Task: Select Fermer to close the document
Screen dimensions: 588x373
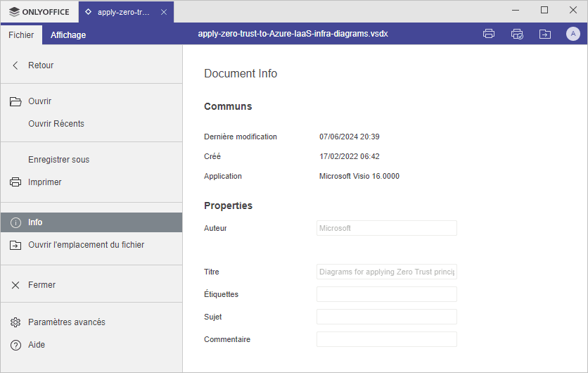Action: pyautogui.click(x=91, y=285)
